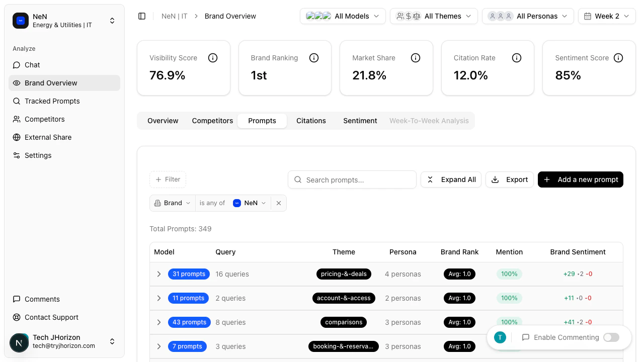Click Add a new prompt button
This screenshot has width=644, height=362.
tap(581, 179)
